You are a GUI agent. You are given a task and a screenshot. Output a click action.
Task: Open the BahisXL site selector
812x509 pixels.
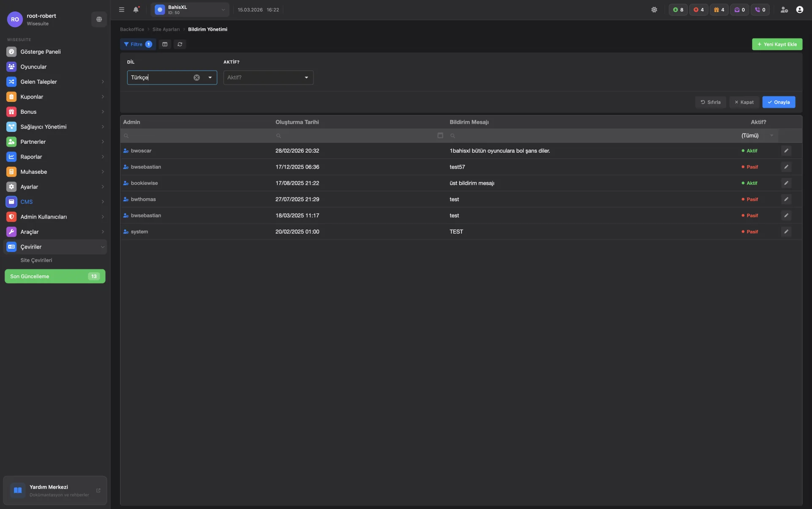click(190, 10)
